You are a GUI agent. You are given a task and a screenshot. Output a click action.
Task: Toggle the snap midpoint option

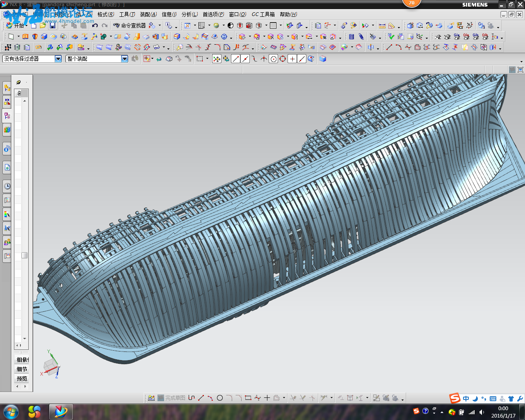click(x=245, y=59)
